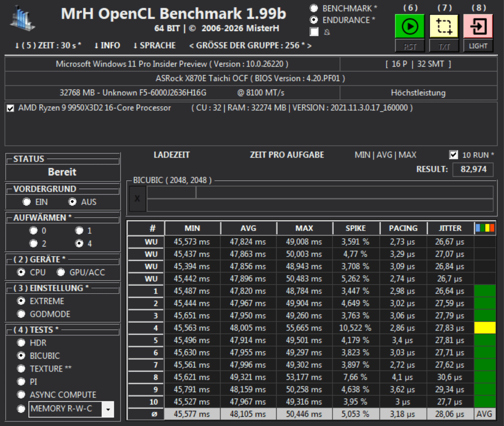Open the INFO menu
The height and width of the screenshot is (426, 504).
pyautogui.click(x=107, y=46)
